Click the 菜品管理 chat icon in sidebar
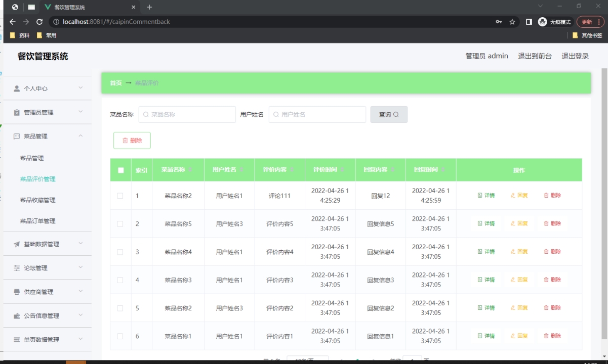 pos(17,136)
